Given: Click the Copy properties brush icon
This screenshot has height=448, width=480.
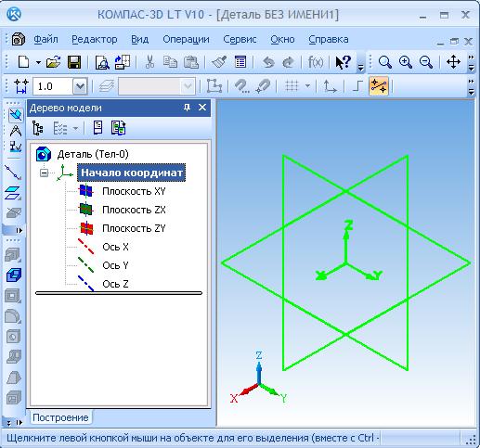Looking at the screenshot, I should [x=219, y=62].
